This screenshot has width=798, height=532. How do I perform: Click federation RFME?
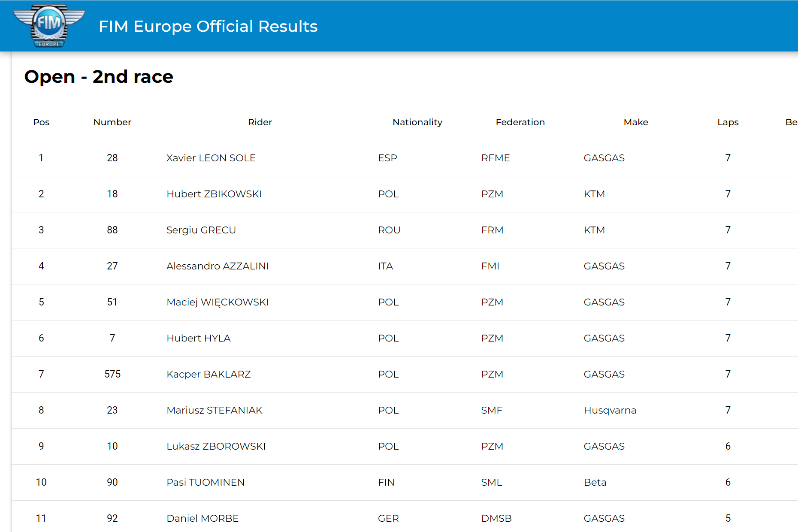tap(496, 158)
